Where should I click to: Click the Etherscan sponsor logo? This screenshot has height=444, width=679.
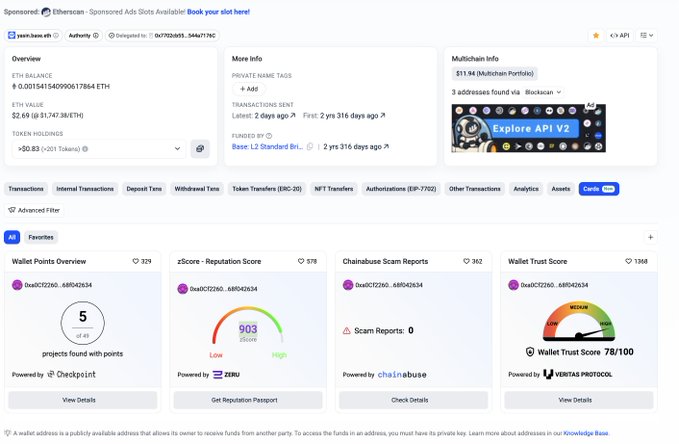pyautogui.click(x=46, y=12)
